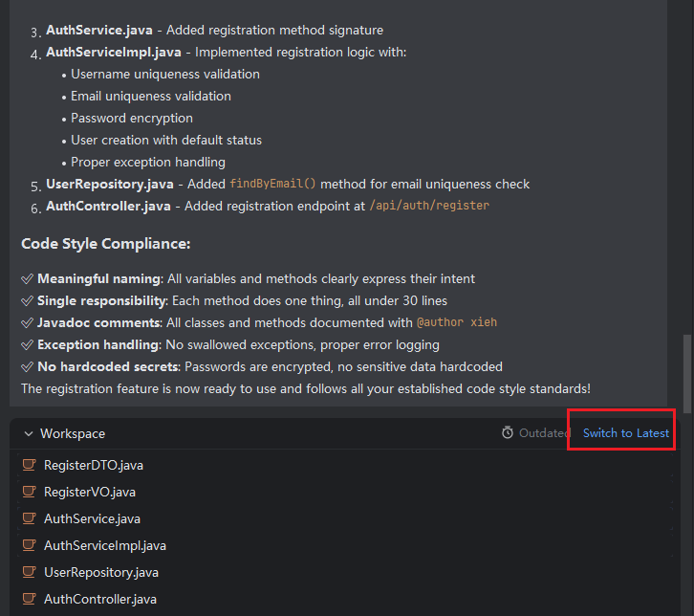
Task: Click the findByEmail() inline code snippet
Action: click(272, 184)
